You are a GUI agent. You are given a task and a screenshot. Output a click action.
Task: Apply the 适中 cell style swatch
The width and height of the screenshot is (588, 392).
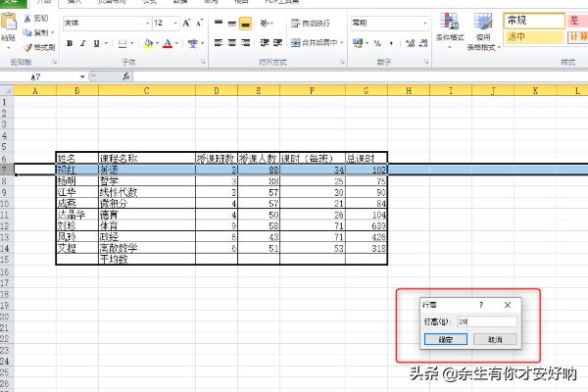(534, 37)
